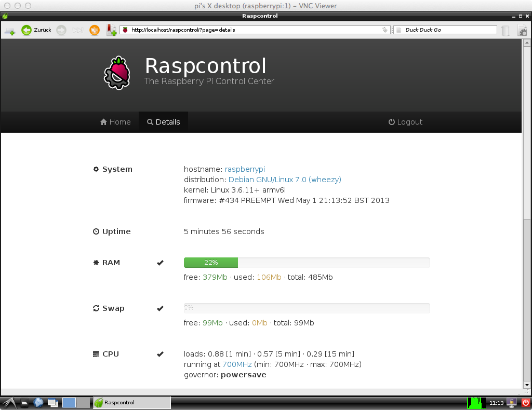Click the greyed-out forward arrow
This screenshot has height=410, width=532.
61,30
